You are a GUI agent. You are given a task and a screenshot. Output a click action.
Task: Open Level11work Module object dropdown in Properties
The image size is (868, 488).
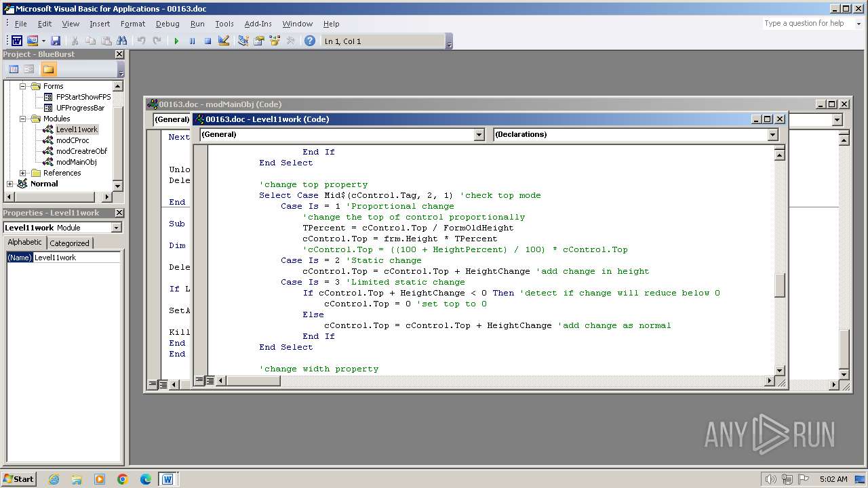tap(117, 228)
